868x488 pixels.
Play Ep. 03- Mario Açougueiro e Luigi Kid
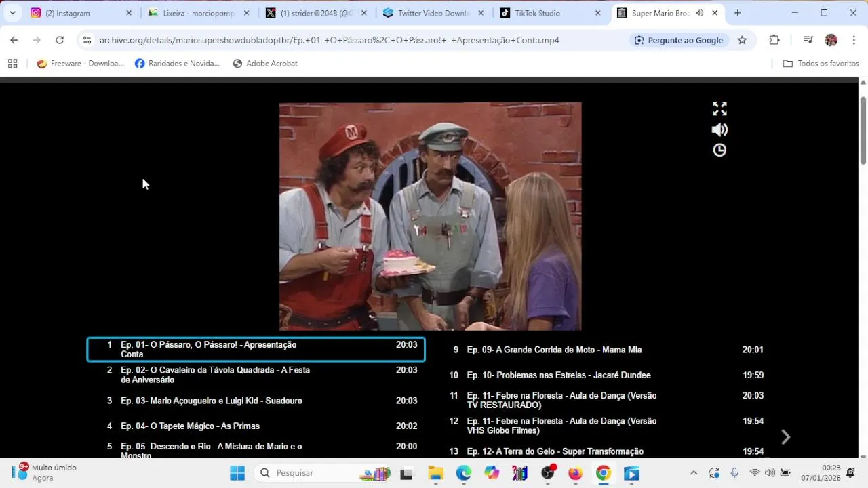[x=256, y=401]
